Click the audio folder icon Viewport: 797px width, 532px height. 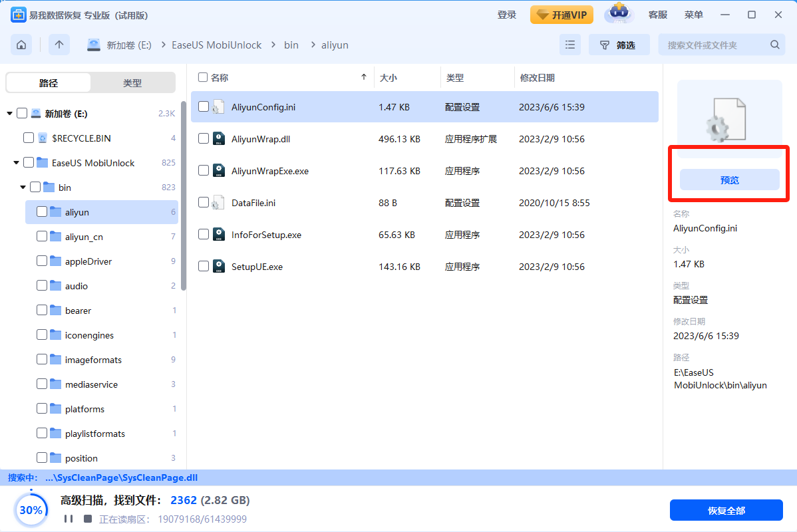55,285
